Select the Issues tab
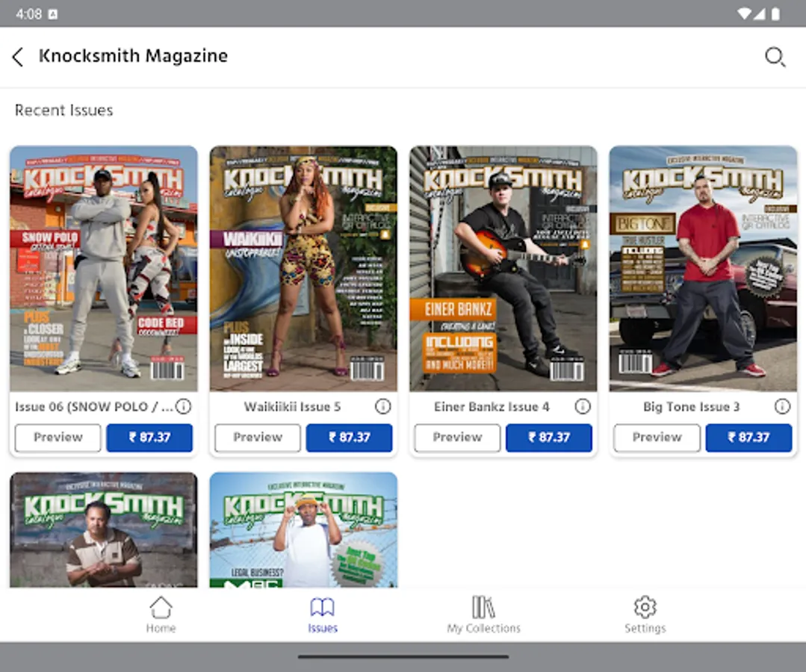Image resolution: width=806 pixels, height=672 pixels. click(x=322, y=615)
